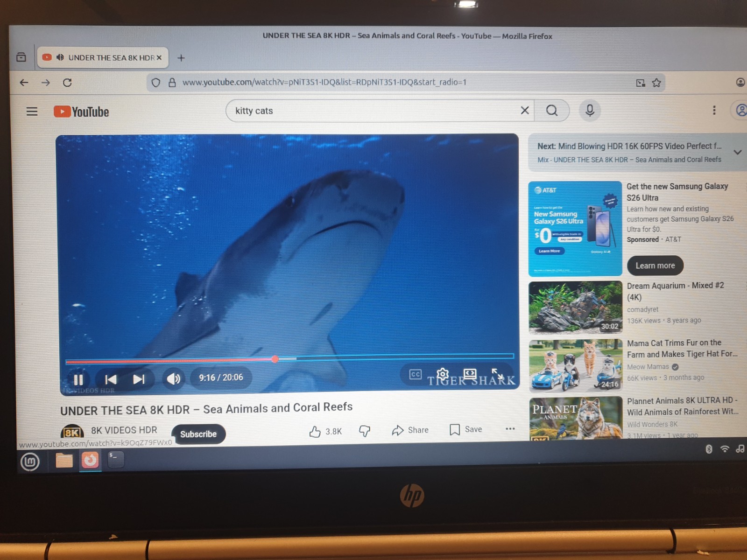Open file manager folder in taskbar

click(x=64, y=461)
